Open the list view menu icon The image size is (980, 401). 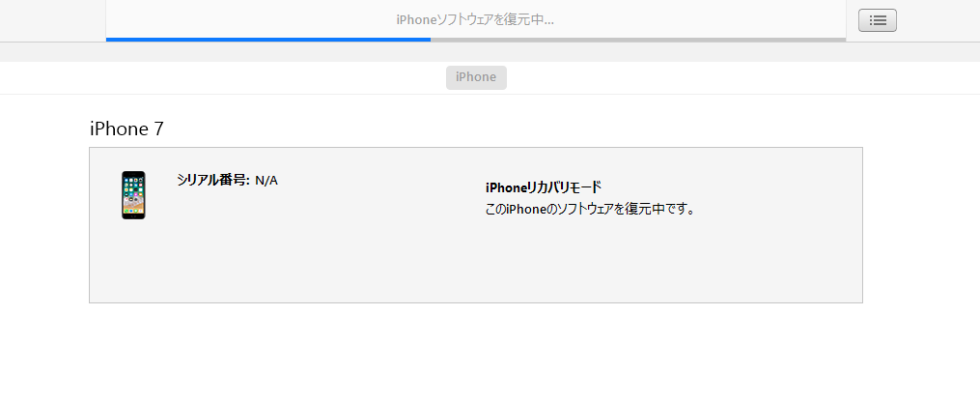(x=878, y=20)
